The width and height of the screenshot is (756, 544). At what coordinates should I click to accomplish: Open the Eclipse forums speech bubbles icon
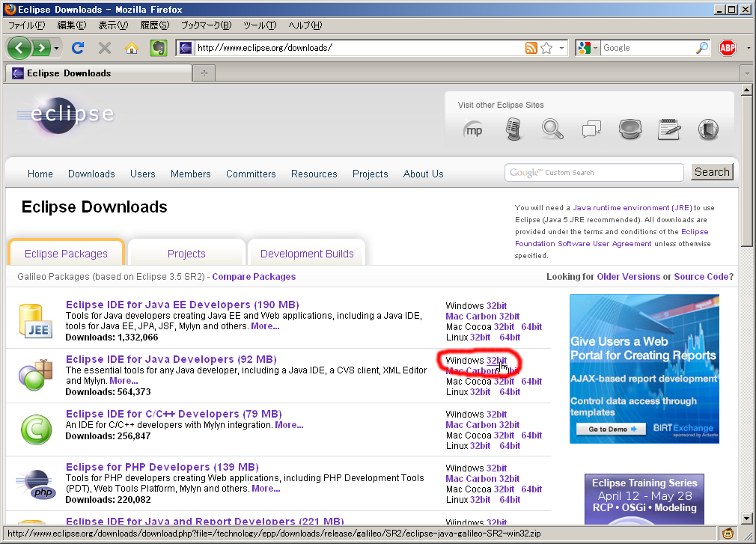pyautogui.click(x=591, y=129)
